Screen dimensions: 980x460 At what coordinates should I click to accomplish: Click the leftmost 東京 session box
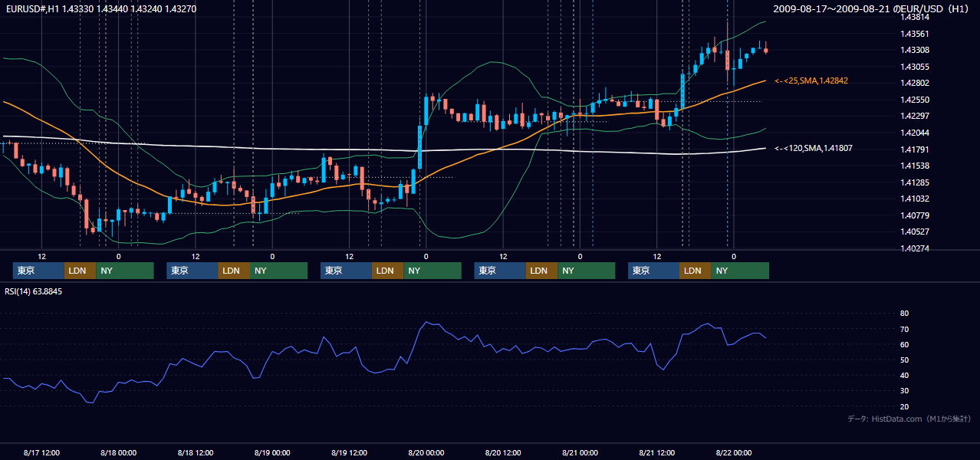[38, 271]
